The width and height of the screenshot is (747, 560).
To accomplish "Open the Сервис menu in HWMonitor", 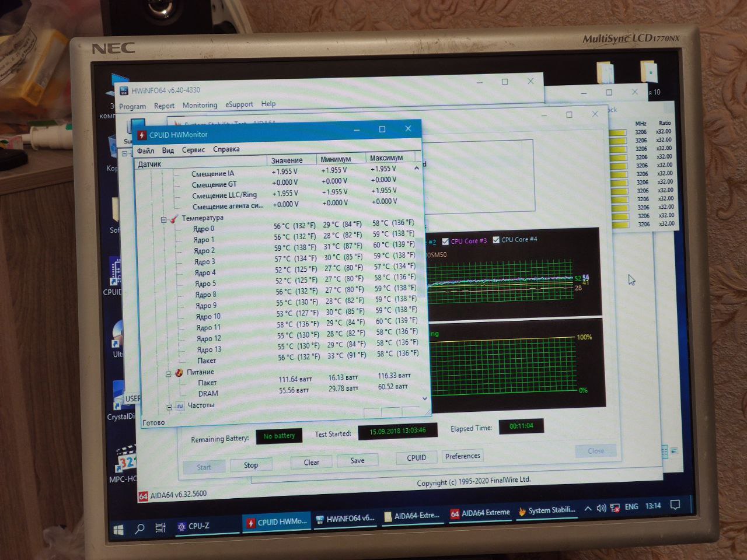I will tap(193, 150).
